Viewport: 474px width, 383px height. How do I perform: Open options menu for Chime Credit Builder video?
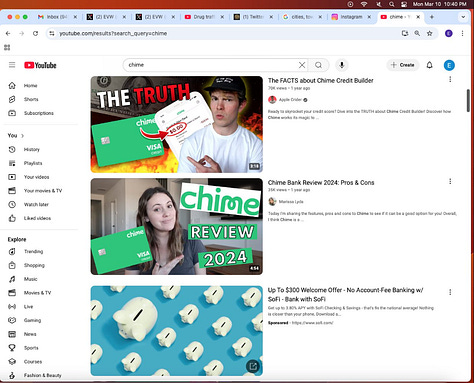pos(450,79)
